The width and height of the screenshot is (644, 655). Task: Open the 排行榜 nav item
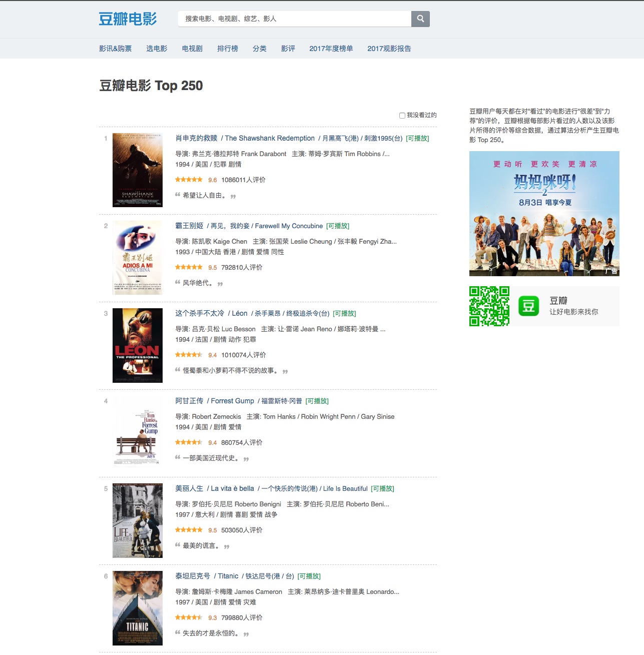228,49
